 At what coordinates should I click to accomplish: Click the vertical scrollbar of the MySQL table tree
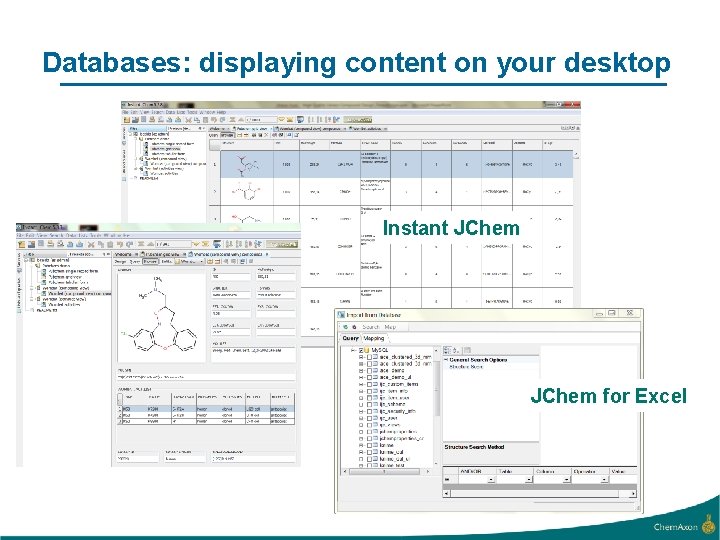(436, 406)
